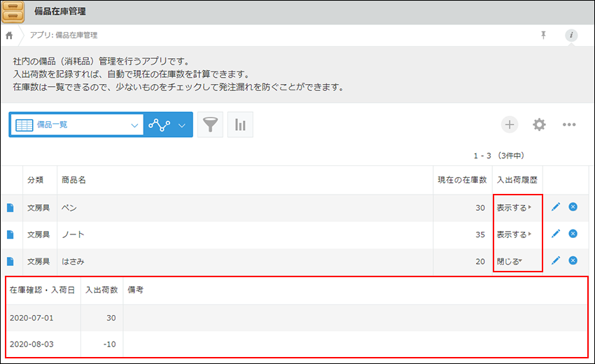Edit the ノート record with pencil icon

tap(556, 233)
